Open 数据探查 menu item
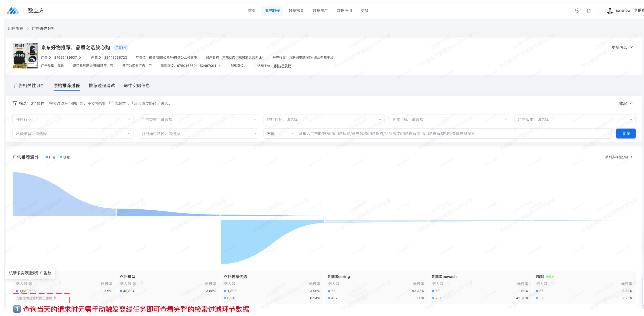Screen dimensions: 644x316 tap(296, 11)
